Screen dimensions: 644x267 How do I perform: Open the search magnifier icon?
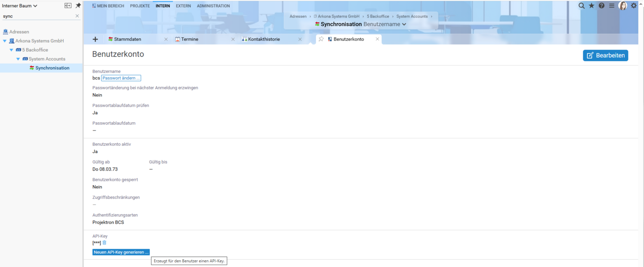click(581, 6)
